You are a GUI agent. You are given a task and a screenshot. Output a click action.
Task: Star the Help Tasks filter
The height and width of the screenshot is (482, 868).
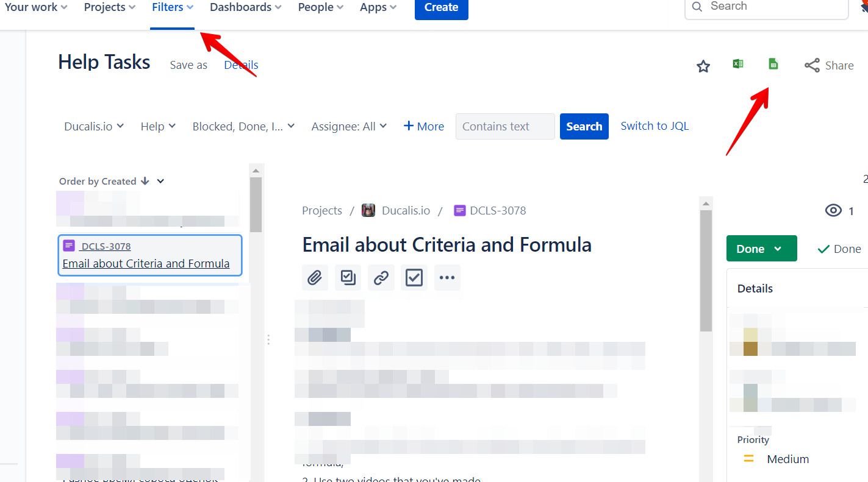pos(703,66)
